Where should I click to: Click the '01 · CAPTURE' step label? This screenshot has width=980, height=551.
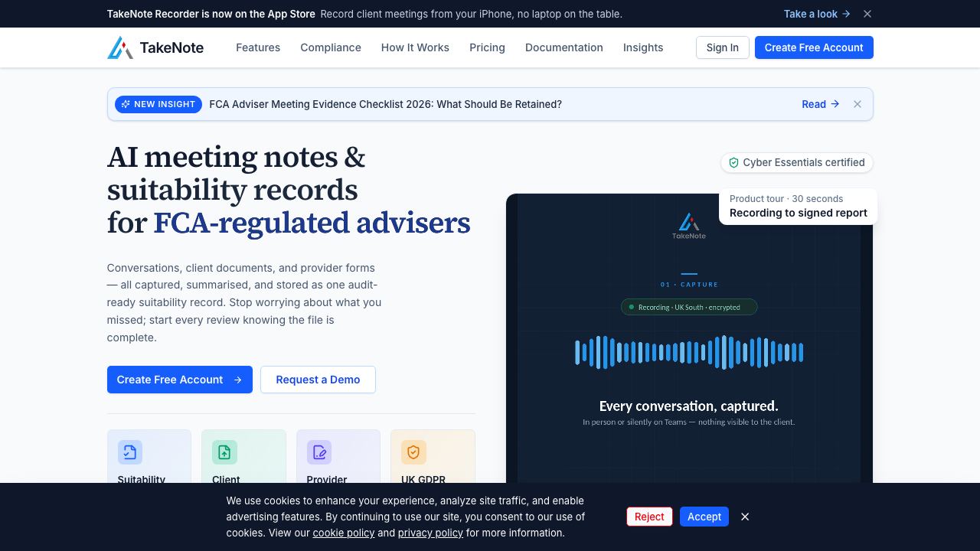tap(689, 285)
